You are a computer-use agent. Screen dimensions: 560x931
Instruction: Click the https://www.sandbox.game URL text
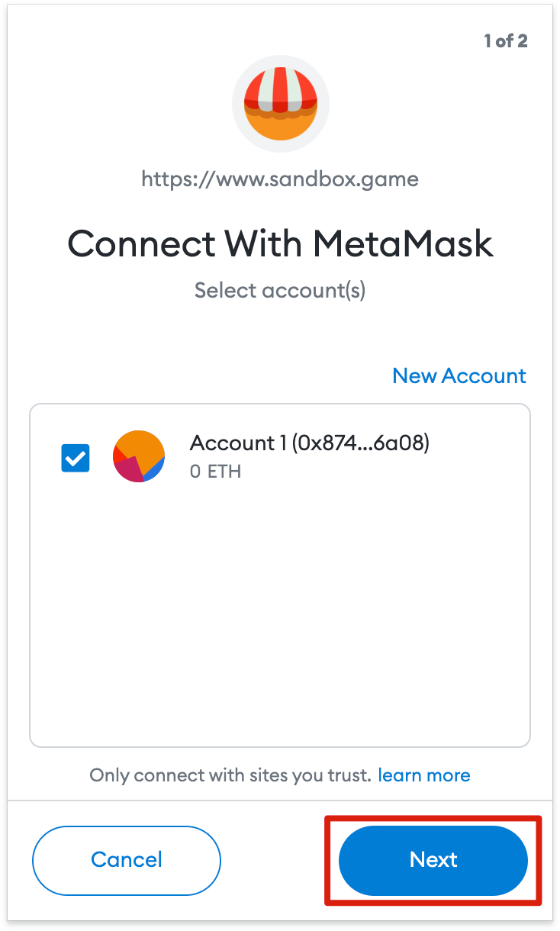tap(280, 179)
